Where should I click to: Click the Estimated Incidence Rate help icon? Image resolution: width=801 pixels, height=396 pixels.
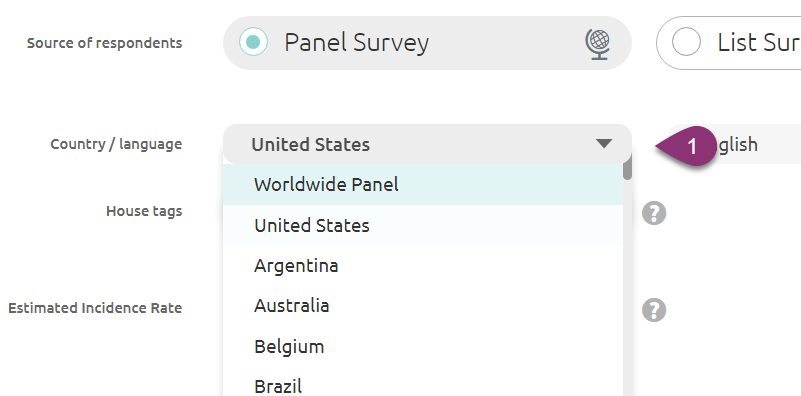click(x=654, y=310)
